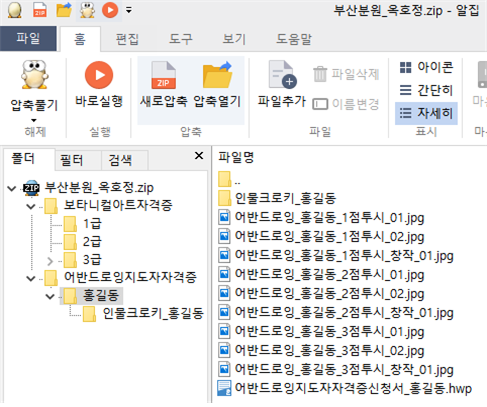Click the new ZIP icon in quick access toolbar

click(40, 10)
